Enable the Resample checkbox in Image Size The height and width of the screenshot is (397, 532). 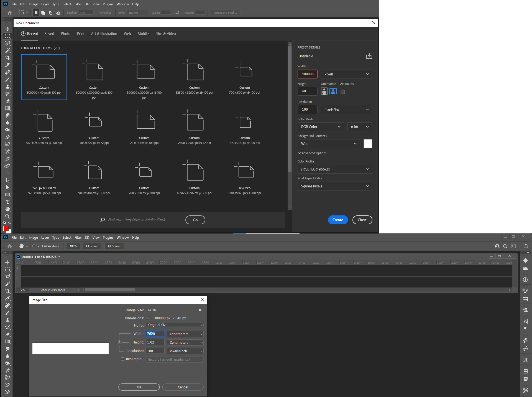click(x=122, y=359)
